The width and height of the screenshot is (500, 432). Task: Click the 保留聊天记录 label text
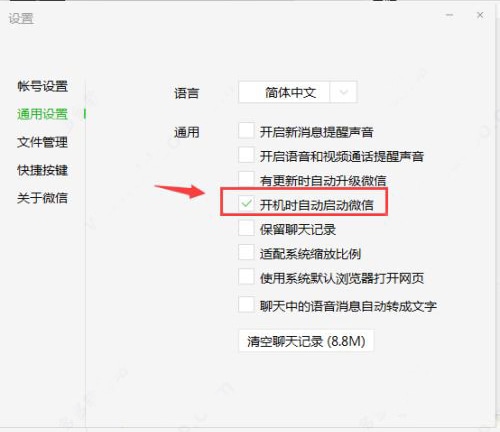[298, 229]
